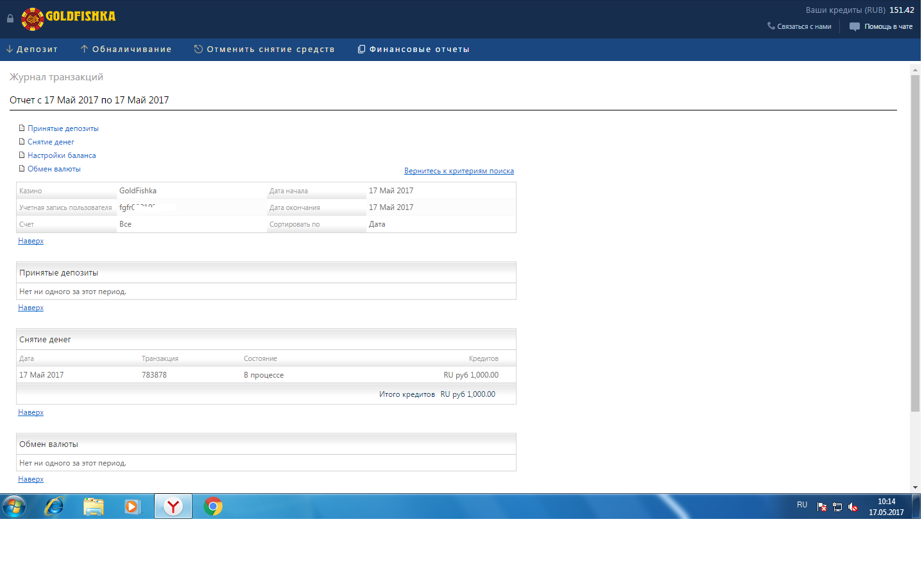The height and width of the screenshot is (578, 924).
Task: Open Финансовые отчеты menu item
Action: click(420, 49)
